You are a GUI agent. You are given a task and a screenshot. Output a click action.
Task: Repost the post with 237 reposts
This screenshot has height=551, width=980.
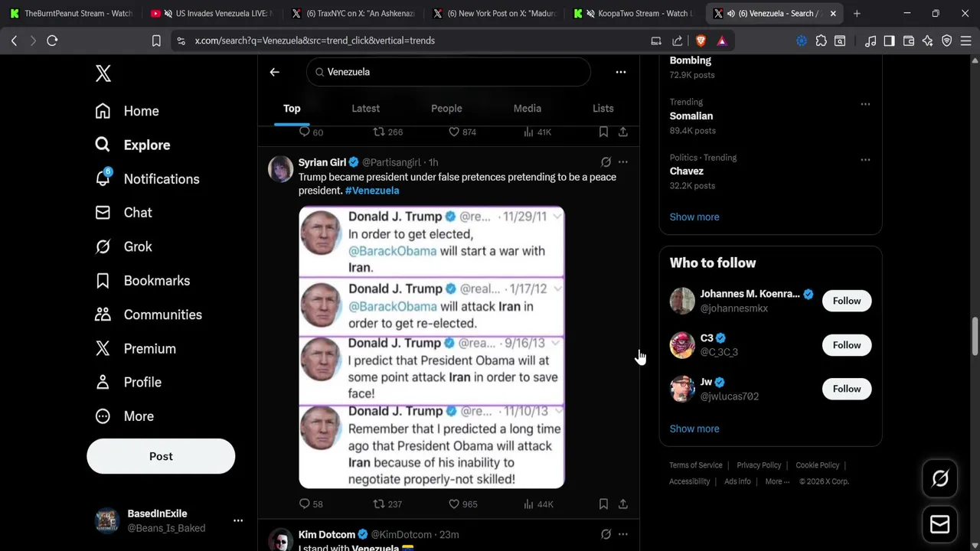(387, 504)
